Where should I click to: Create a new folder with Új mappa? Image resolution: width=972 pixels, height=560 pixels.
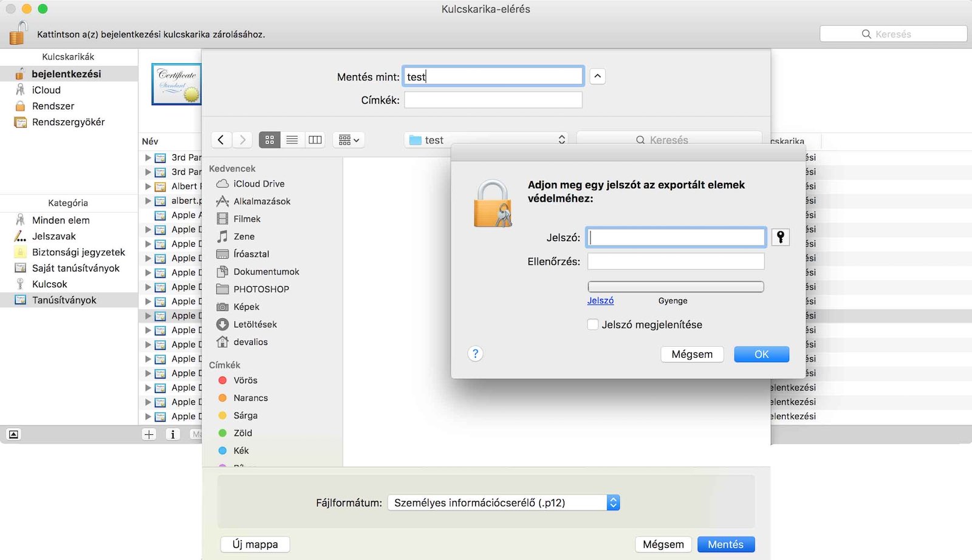click(x=255, y=544)
